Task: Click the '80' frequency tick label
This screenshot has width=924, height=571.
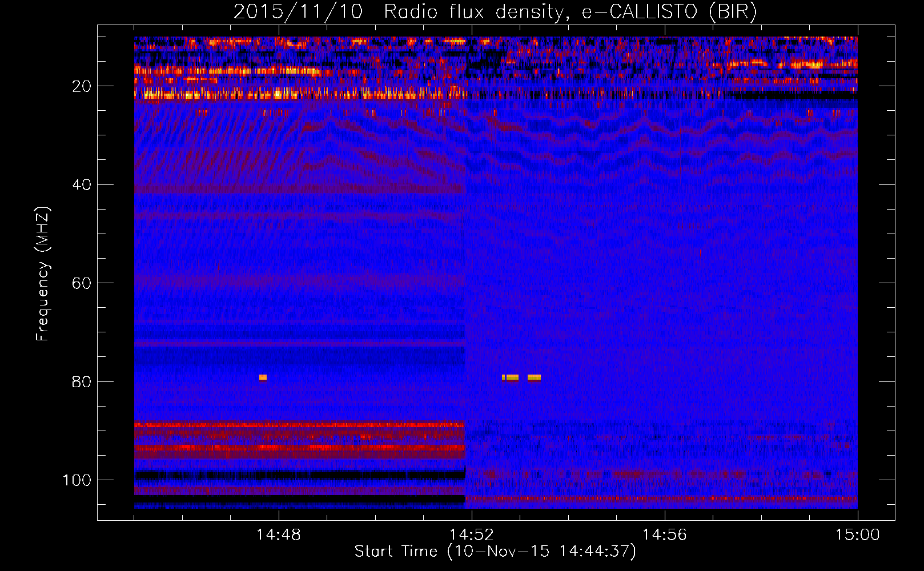Action: pos(82,381)
